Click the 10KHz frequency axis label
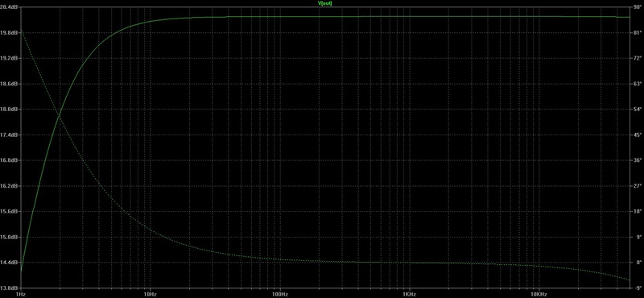The height and width of the screenshot is (298, 644). point(539,295)
